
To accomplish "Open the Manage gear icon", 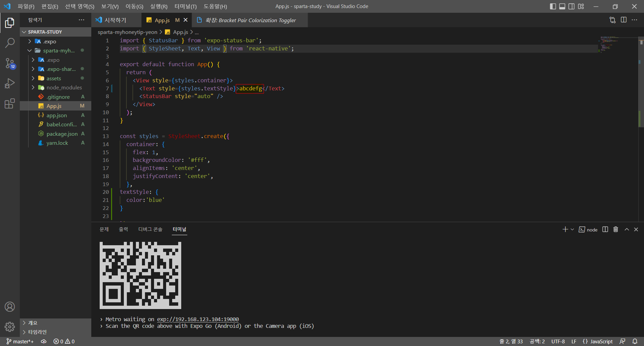I will coord(10,327).
